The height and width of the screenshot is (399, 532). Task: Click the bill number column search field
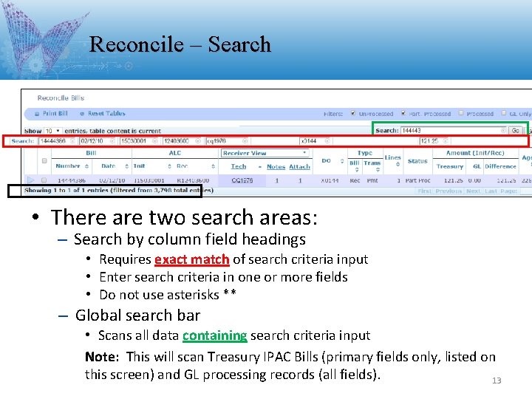pos(58,141)
